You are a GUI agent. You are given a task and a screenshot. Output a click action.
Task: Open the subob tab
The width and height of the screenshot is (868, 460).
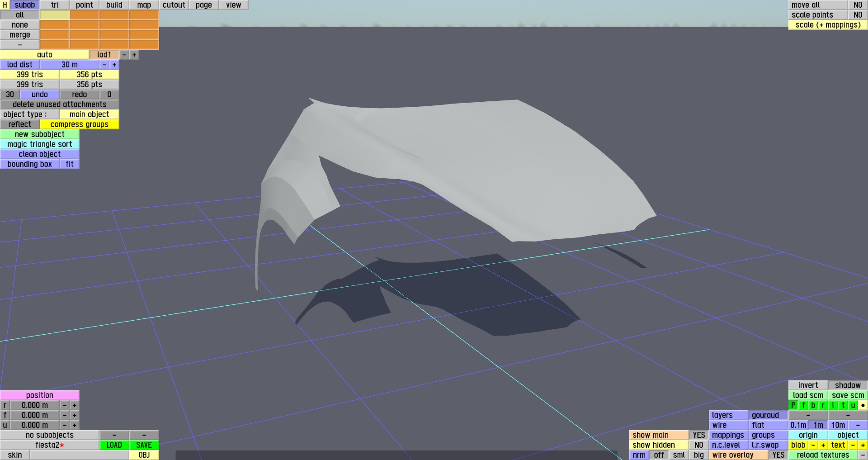pyautogui.click(x=25, y=5)
